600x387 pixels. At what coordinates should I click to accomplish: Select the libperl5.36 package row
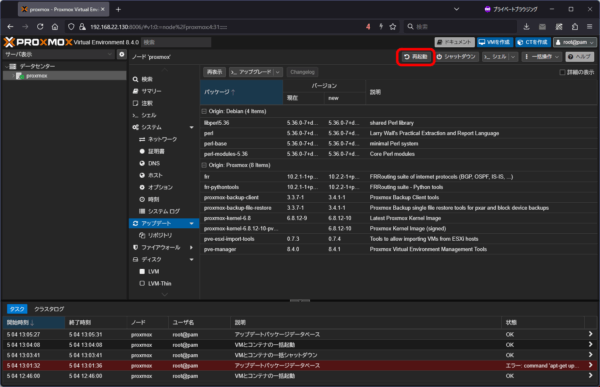point(398,123)
